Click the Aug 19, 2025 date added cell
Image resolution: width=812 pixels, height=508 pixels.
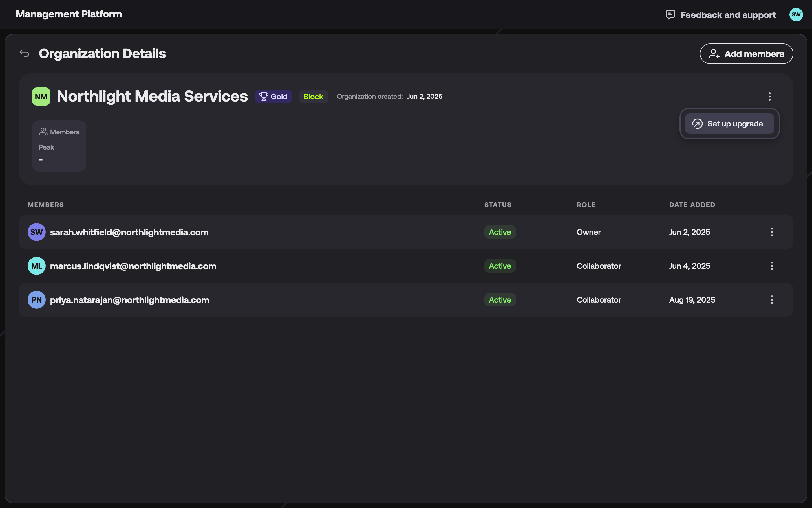point(692,300)
